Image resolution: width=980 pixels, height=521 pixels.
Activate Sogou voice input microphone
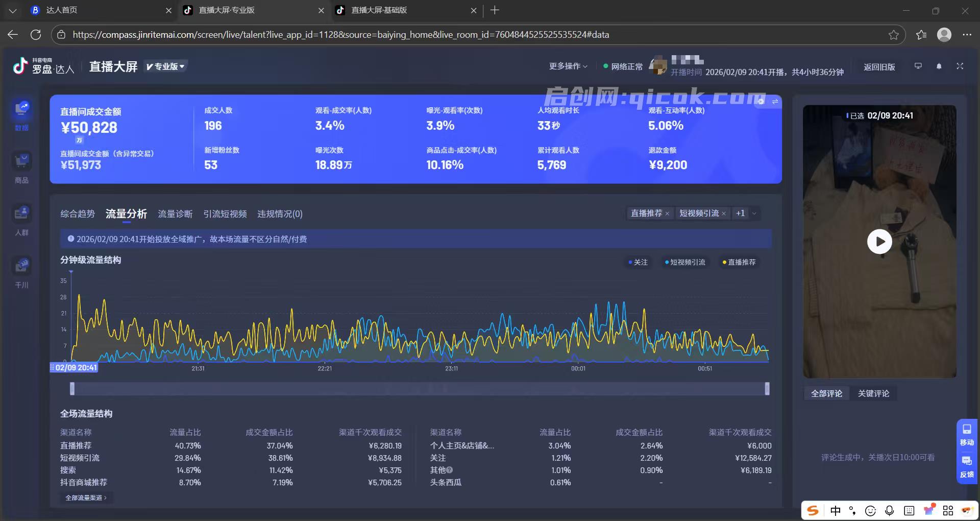click(x=890, y=510)
